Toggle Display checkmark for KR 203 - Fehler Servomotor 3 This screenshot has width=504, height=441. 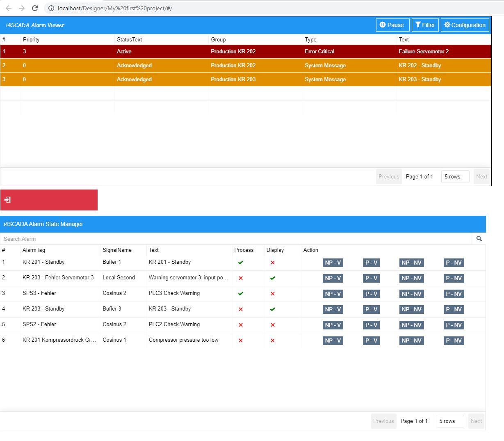(x=273, y=278)
